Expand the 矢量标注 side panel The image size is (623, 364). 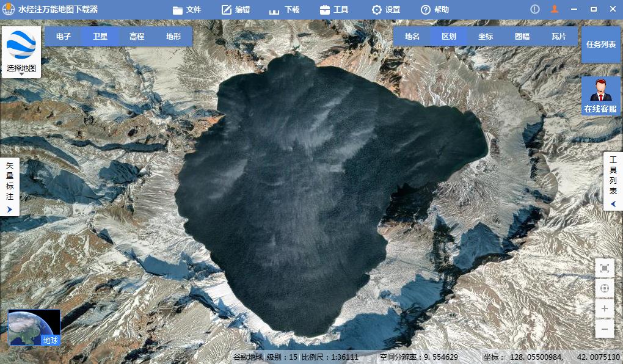pyautogui.click(x=10, y=186)
